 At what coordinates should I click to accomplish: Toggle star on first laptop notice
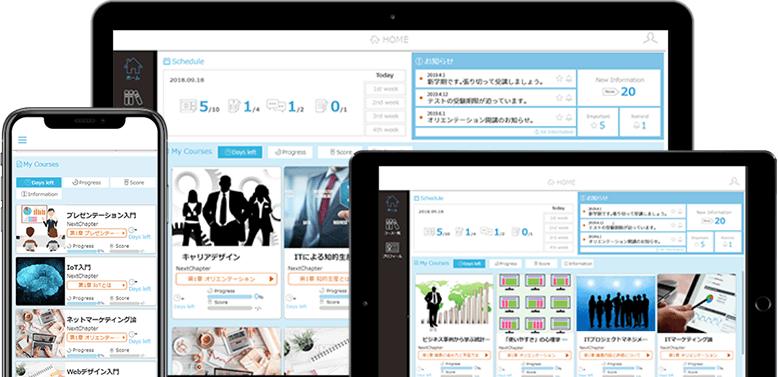[x=559, y=79]
